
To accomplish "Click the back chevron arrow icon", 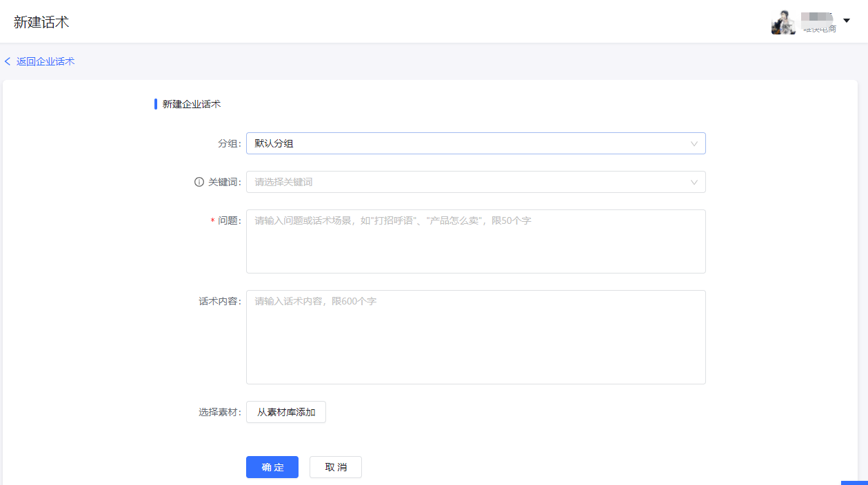I will [8, 61].
